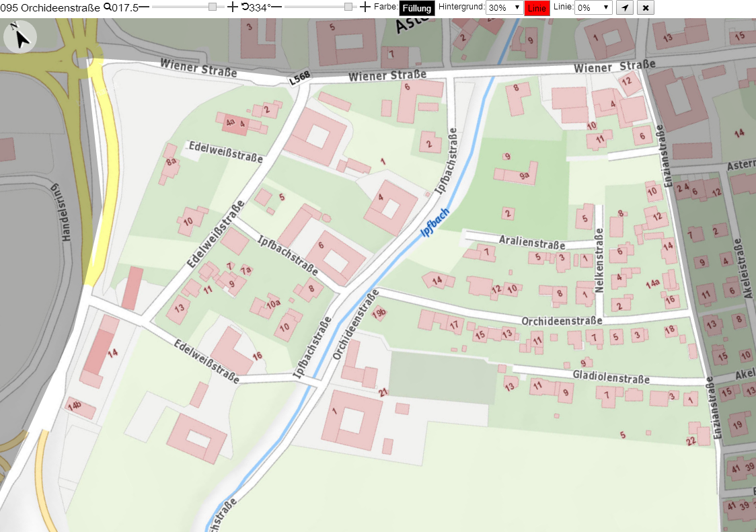Click the zoom slider handle
This screenshot has width=756, height=532.
click(x=213, y=7)
